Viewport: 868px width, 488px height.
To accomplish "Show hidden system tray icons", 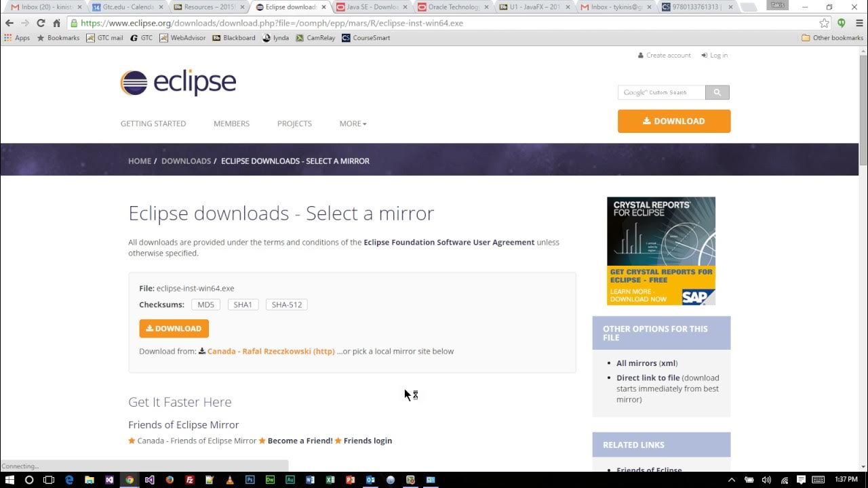I will tap(732, 480).
